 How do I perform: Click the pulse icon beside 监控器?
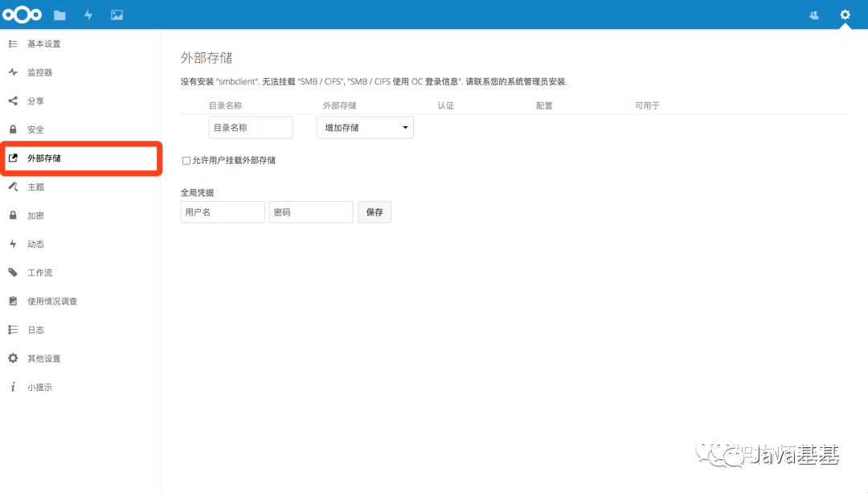(x=13, y=72)
